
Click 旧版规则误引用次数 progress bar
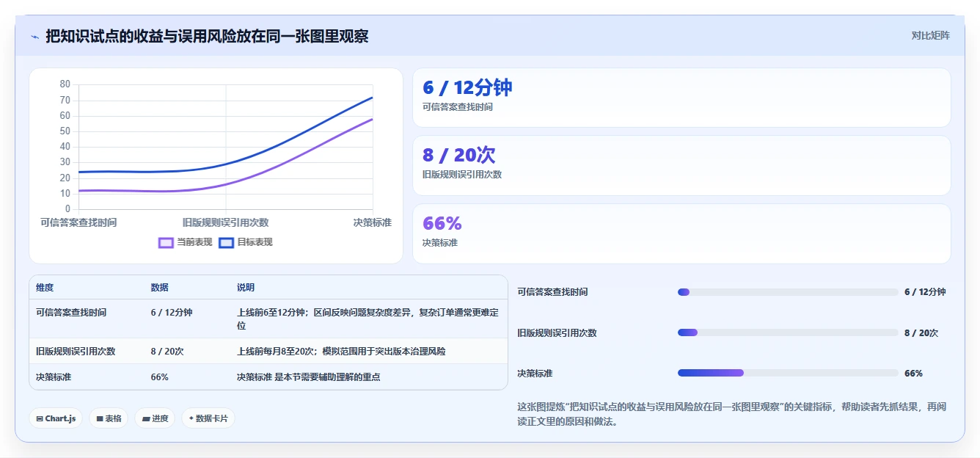[x=788, y=332]
